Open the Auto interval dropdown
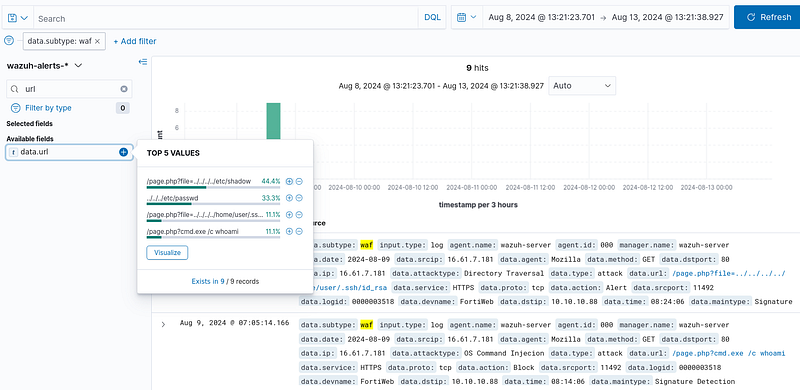 pos(582,86)
